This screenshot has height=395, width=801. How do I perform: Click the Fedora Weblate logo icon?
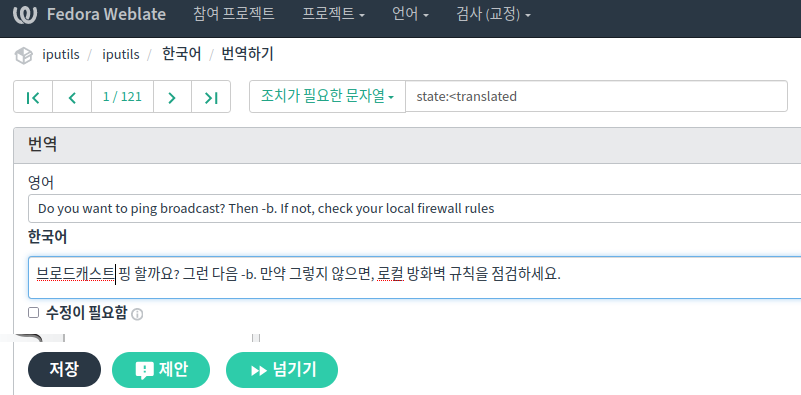[25, 14]
